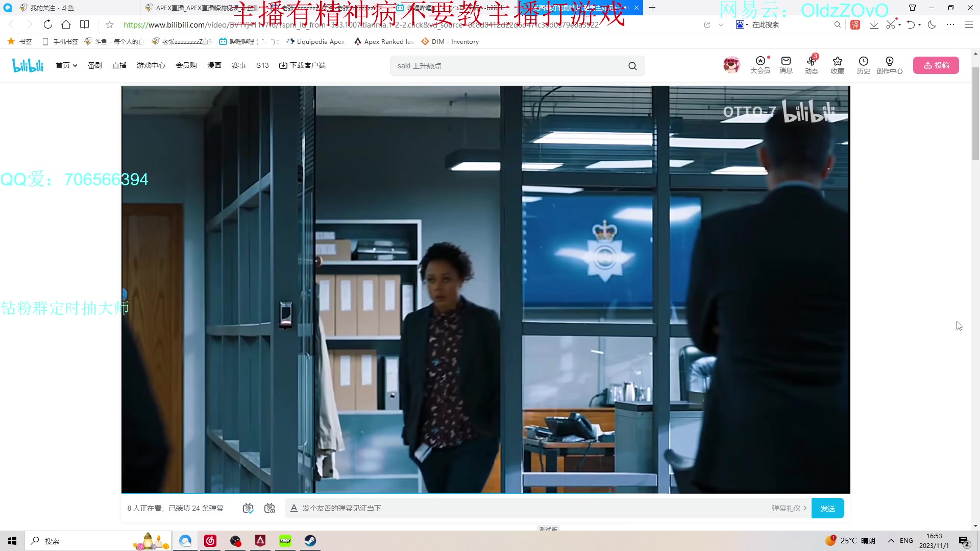980x551 pixels.
Task: Open search engine selector dropdown
Action: pos(742,24)
